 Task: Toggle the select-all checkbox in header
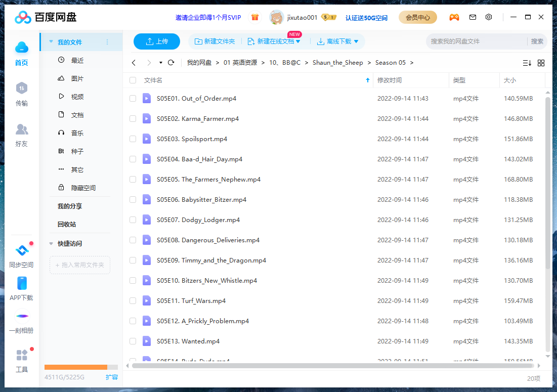[x=133, y=80]
